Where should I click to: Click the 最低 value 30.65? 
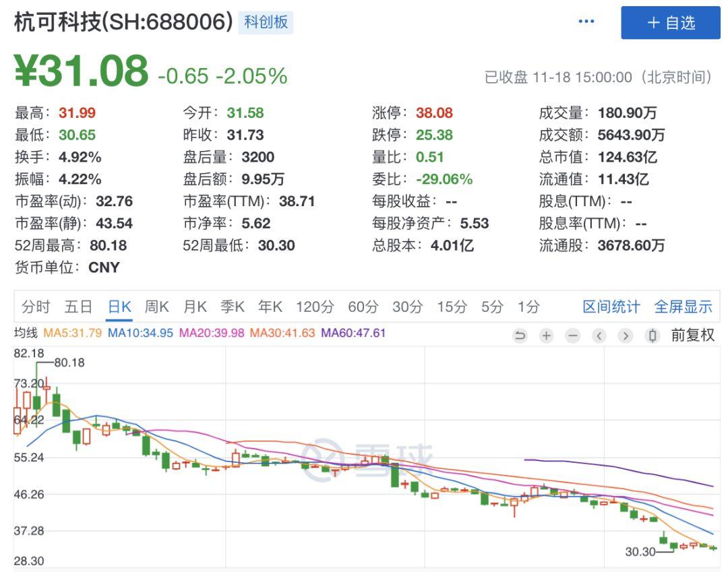click(x=77, y=135)
